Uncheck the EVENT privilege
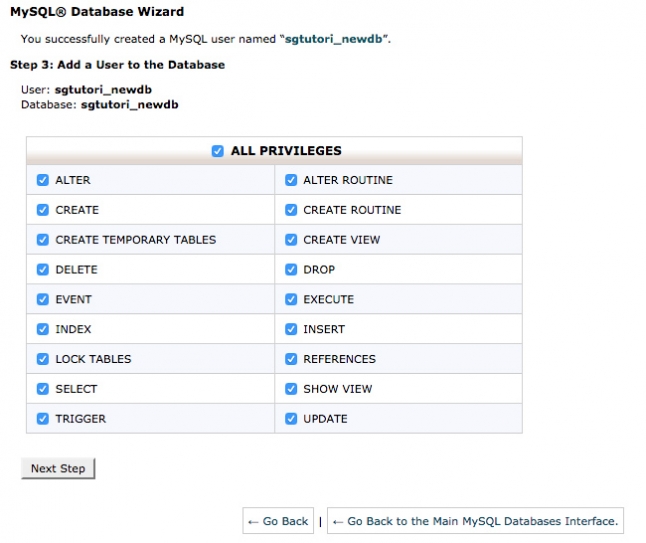The width and height of the screenshot is (646, 543). tap(43, 299)
